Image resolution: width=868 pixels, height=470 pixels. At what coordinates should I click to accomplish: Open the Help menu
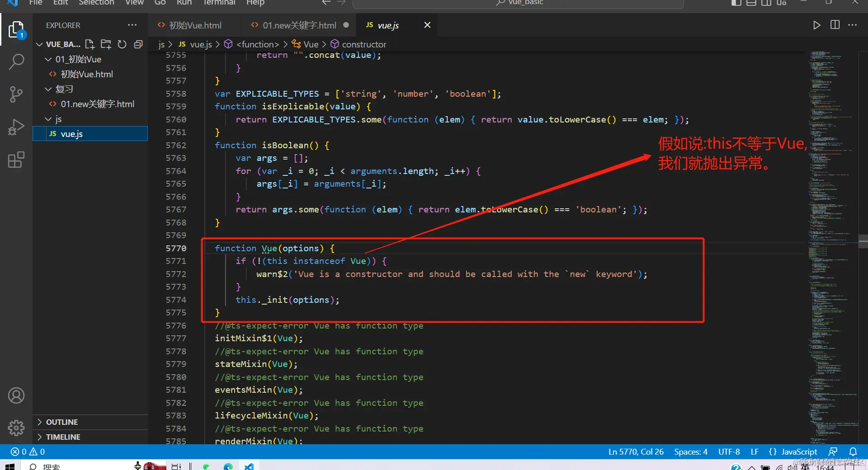[x=255, y=3]
